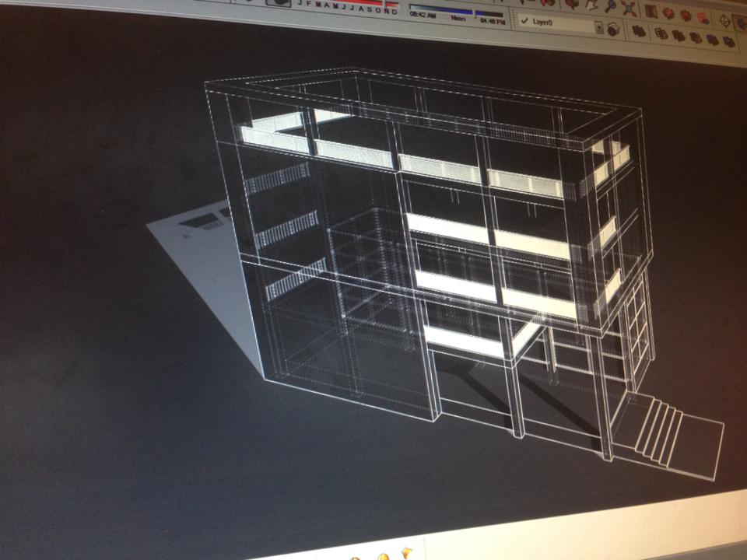Enable X-Ray face style

click(639, 31)
